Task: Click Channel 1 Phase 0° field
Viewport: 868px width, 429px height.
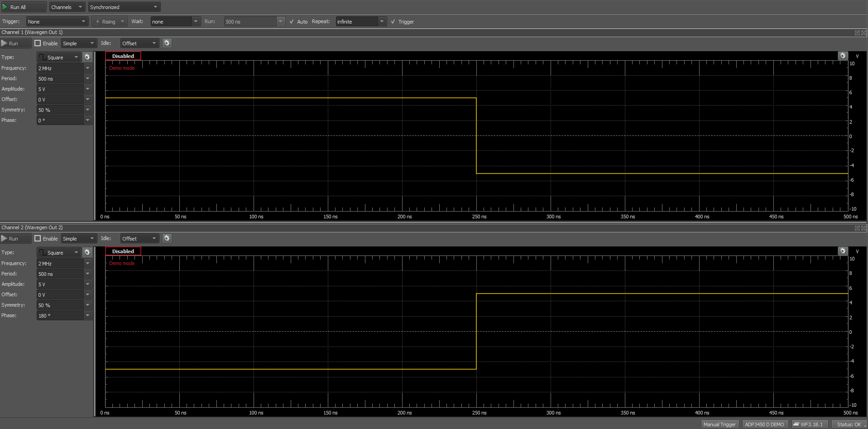Action: 60,120
